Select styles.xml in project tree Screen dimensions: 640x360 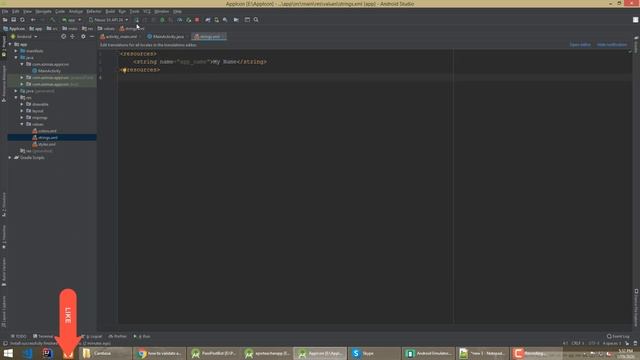point(47,144)
